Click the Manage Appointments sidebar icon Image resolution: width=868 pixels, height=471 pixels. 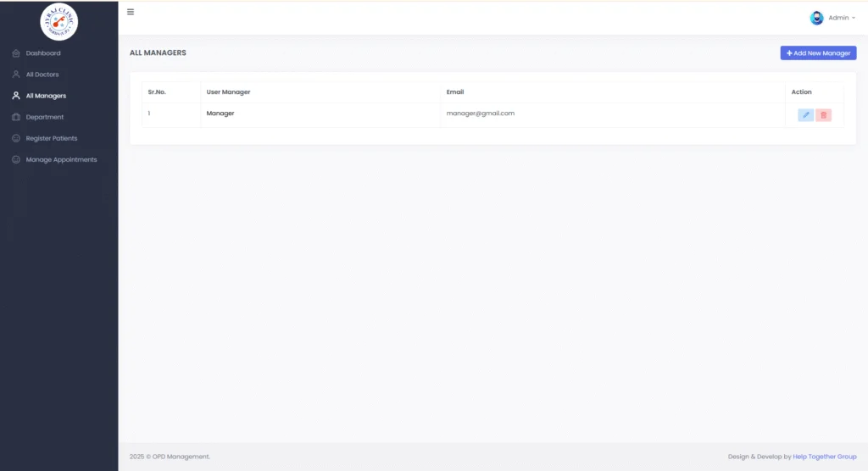[16, 159]
